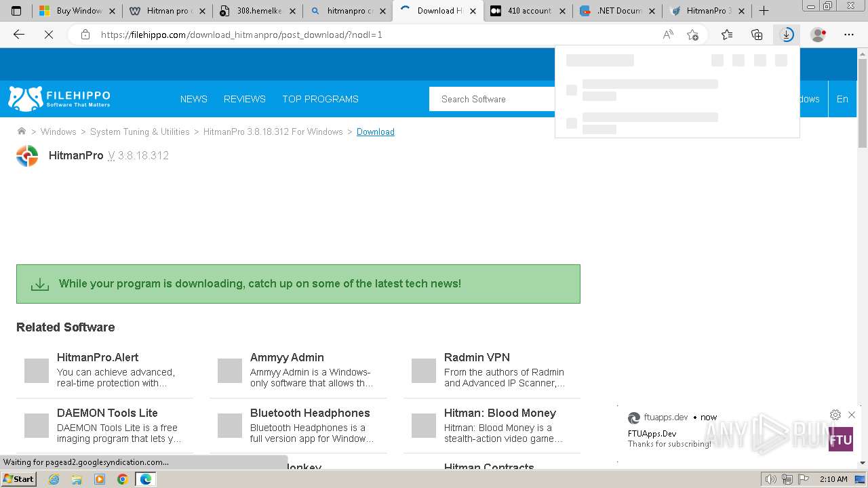Image resolution: width=868 pixels, height=488 pixels.
Task: Open the Favorites list
Action: (727, 35)
